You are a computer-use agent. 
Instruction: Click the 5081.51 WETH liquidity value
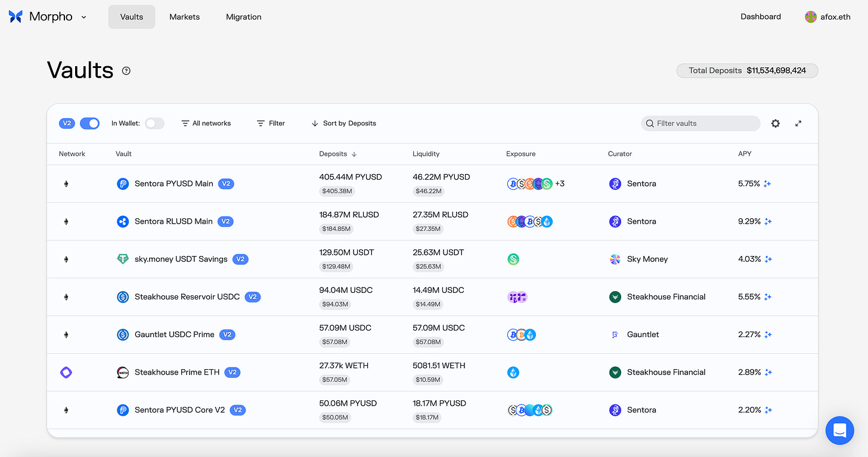(439, 366)
